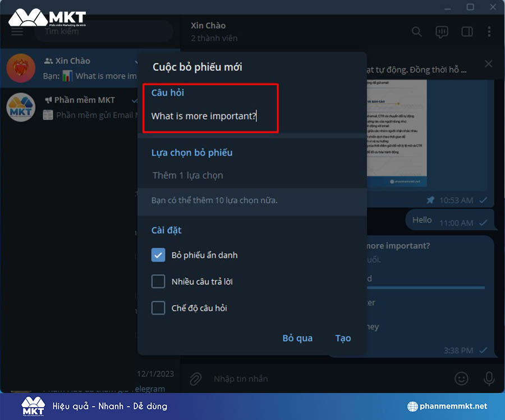505x420 pixels.
Task: Open the three-dot more options menu
Action: (489, 31)
